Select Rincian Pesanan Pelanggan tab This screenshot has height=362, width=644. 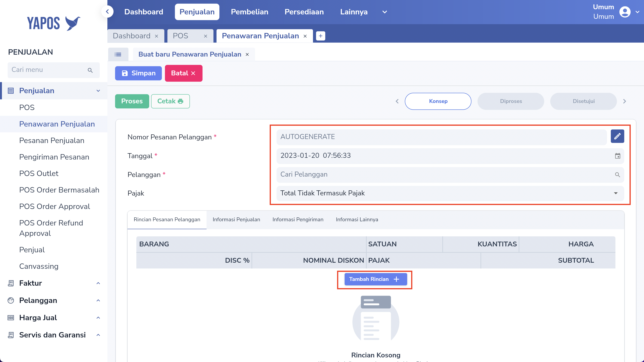[167, 220]
